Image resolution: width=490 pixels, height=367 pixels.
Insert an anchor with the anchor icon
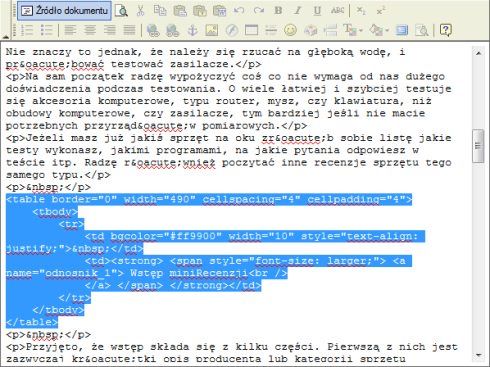coord(192,30)
